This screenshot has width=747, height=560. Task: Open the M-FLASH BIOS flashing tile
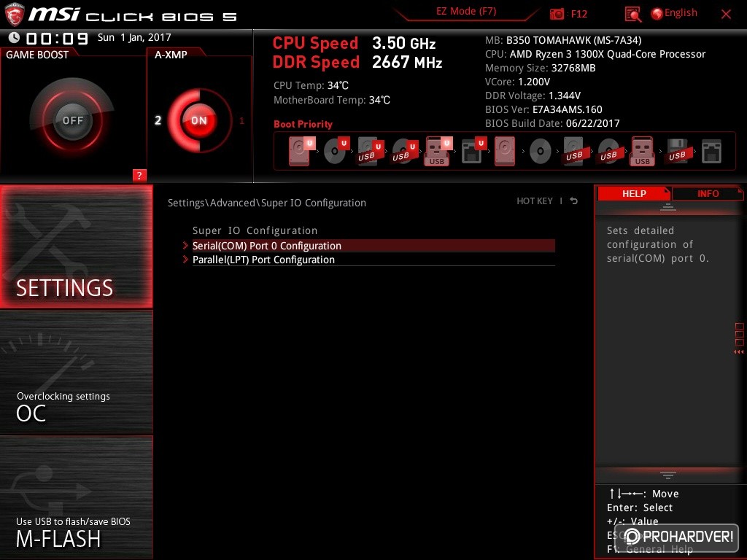[x=76, y=497]
